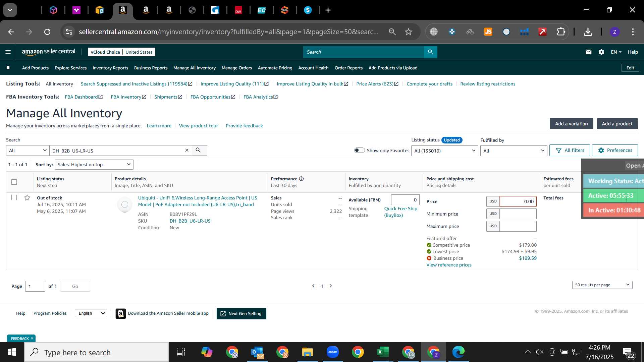Click the Page number input field
Viewport: 644px width, 362px height.
(35, 286)
